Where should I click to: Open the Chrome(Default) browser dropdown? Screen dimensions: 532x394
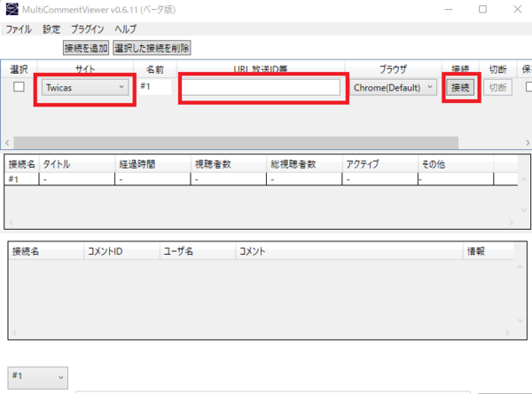coord(393,88)
